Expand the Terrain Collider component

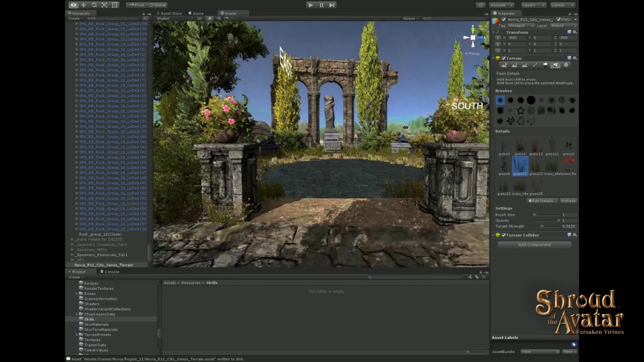(x=494, y=235)
